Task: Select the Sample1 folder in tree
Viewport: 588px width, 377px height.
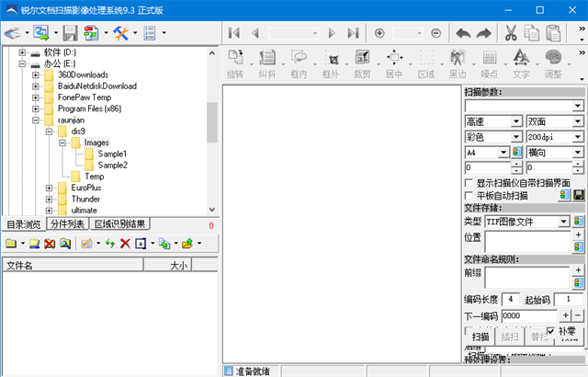Action: click(x=112, y=154)
